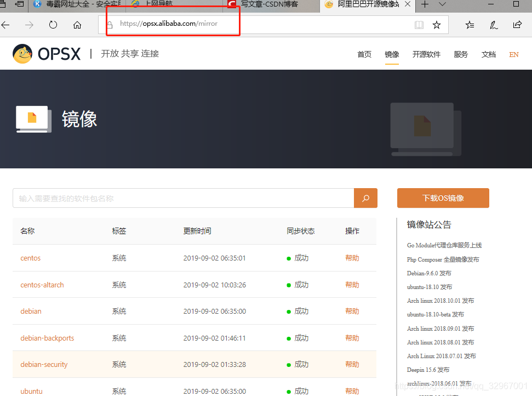Click 成功 status in the centos row
Viewport: 532px width, 396px height.
301,258
